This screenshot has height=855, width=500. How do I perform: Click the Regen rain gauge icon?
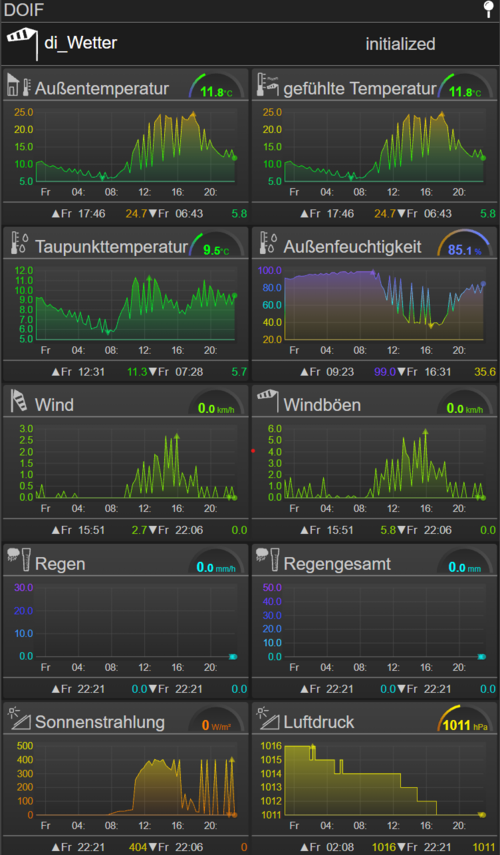19,559
